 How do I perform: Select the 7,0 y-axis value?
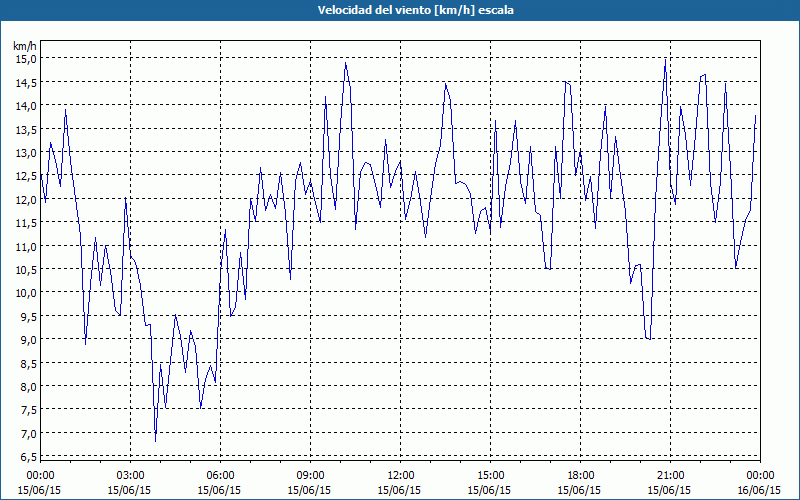tap(29, 433)
